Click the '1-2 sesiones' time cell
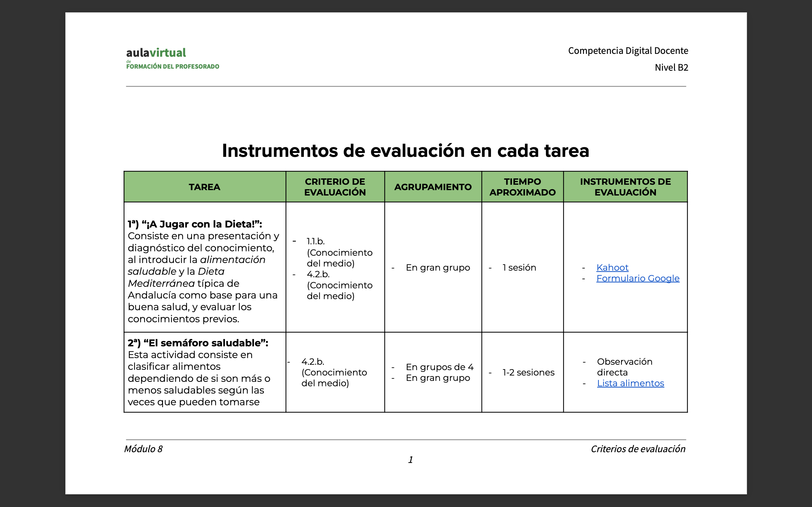This screenshot has width=812, height=507. (x=528, y=373)
